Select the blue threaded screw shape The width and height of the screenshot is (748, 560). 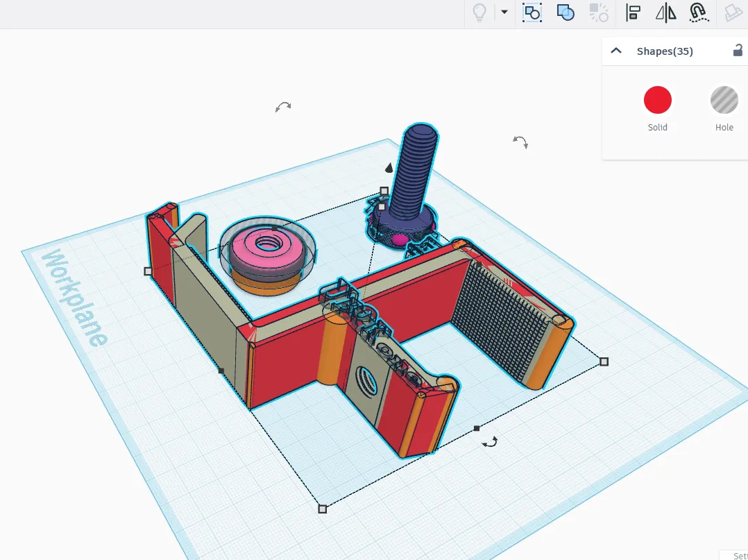click(414, 171)
